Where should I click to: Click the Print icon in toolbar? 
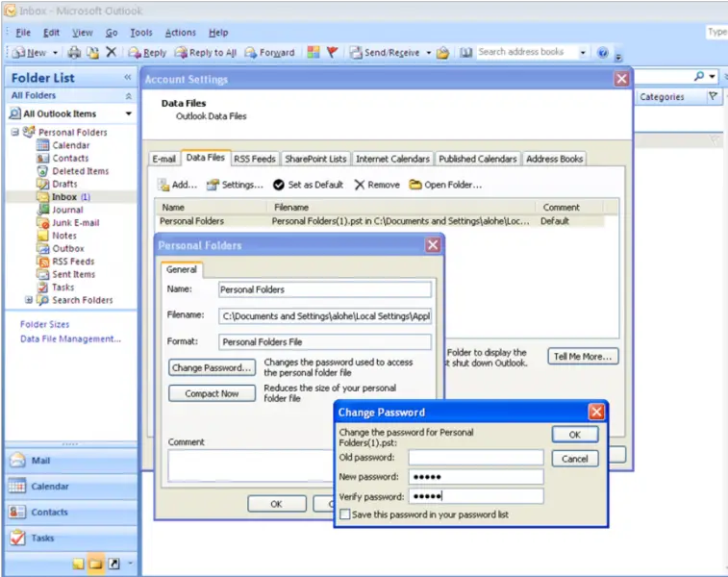pyautogui.click(x=74, y=53)
